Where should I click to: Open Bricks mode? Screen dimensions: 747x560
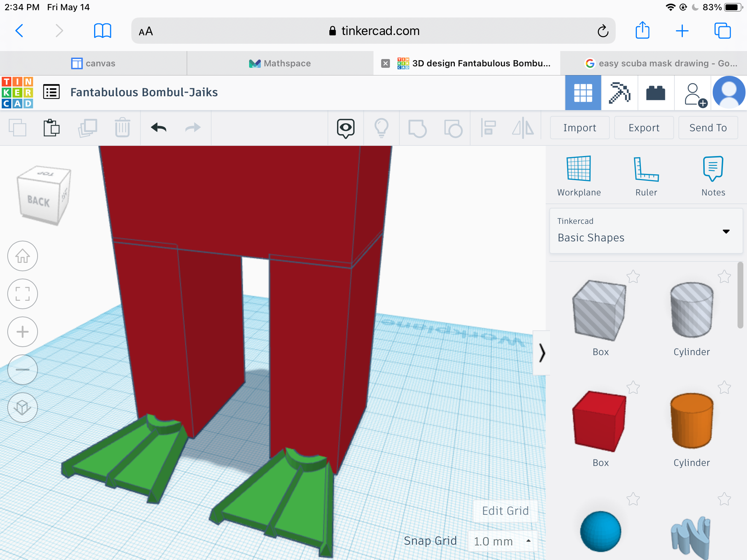[656, 93]
